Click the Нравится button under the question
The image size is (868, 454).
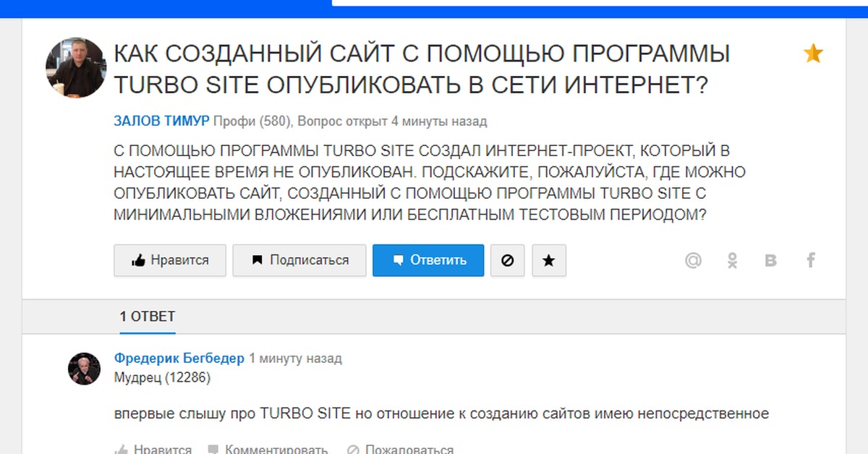pos(170,260)
